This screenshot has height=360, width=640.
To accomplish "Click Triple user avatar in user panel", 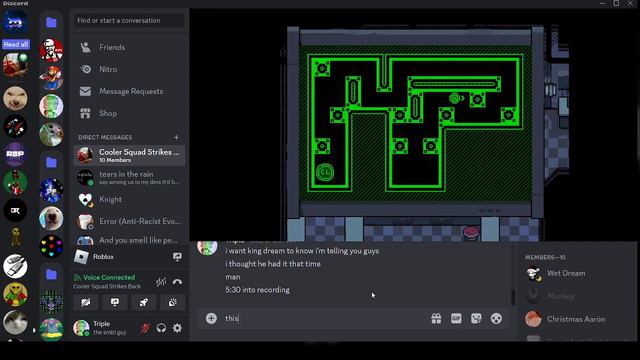I will pos(81,328).
